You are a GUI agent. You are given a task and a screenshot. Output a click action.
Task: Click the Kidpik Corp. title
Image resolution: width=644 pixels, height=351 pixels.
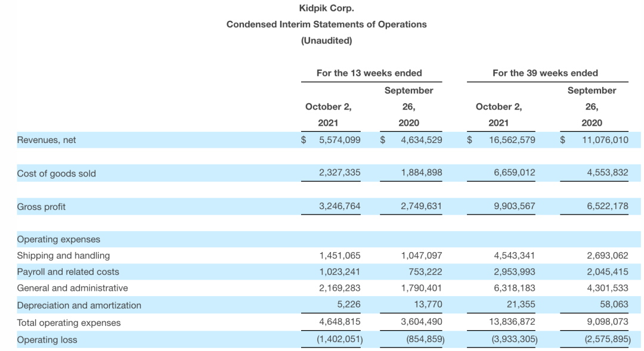coord(327,8)
